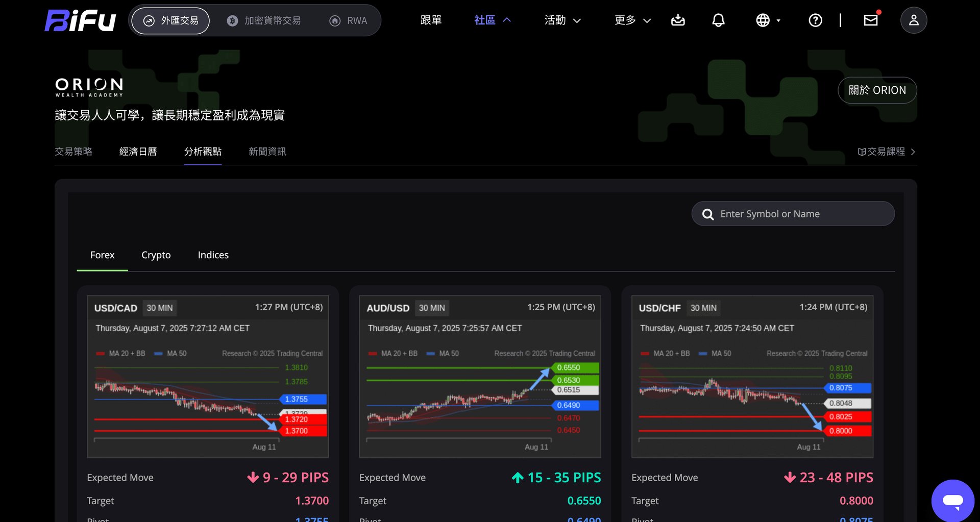Select the 外匯交易 trading mode
The image size is (980, 522).
click(x=170, y=20)
